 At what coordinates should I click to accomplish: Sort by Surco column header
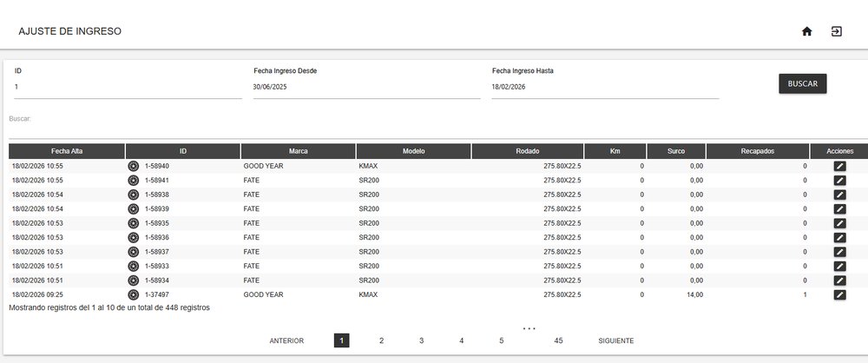pos(676,151)
